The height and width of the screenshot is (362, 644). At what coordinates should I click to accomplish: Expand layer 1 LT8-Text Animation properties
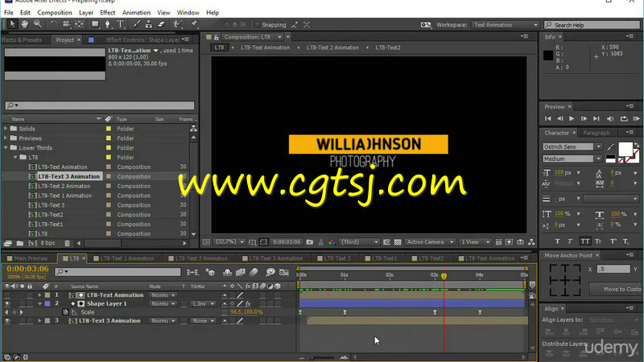39,295
